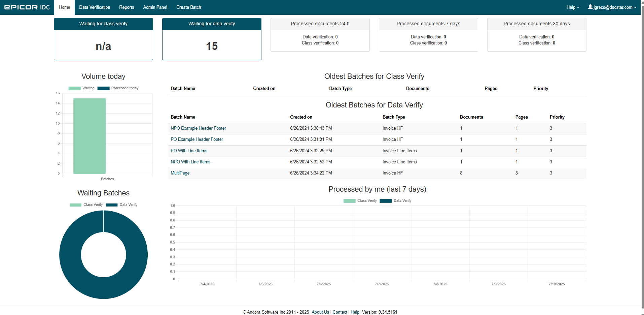Click the Waiting for data verify card
The height and width of the screenshot is (315, 644).
tap(212, 39)
